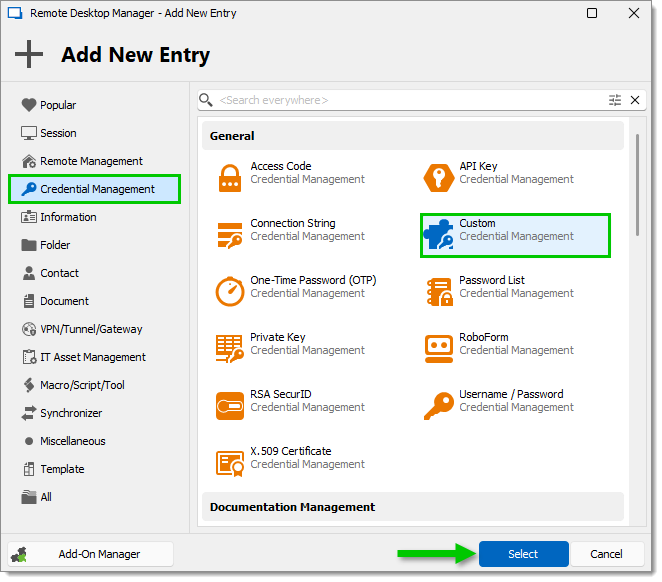Click the IT Asset Management icon
662x582 pixels.
point(29,357)
